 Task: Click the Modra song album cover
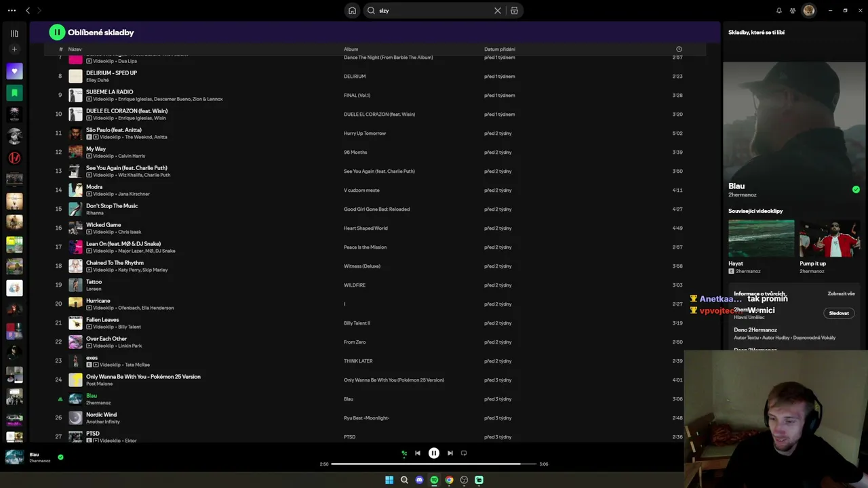point(75,190)
